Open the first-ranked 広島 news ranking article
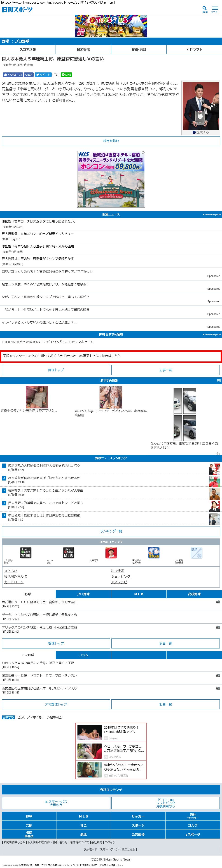 coord(44,465)
